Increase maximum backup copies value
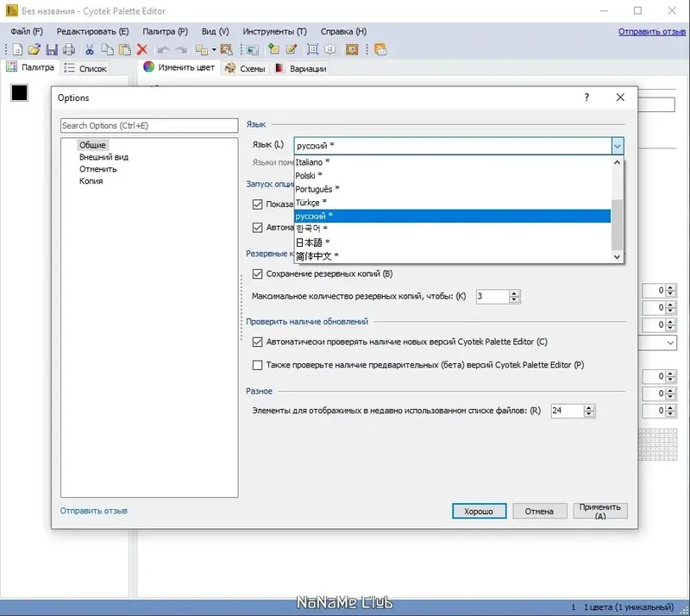This screenshot has height=616, width=690. coord(514,293)
